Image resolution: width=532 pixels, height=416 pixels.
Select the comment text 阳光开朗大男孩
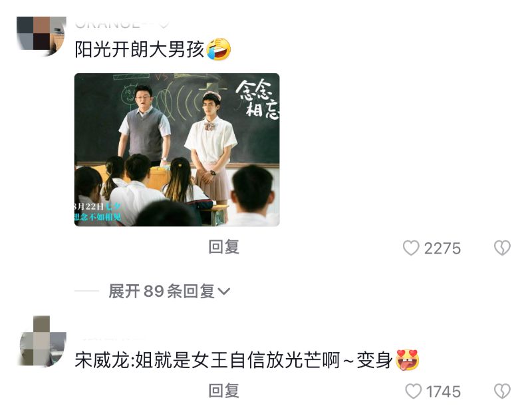140,49
